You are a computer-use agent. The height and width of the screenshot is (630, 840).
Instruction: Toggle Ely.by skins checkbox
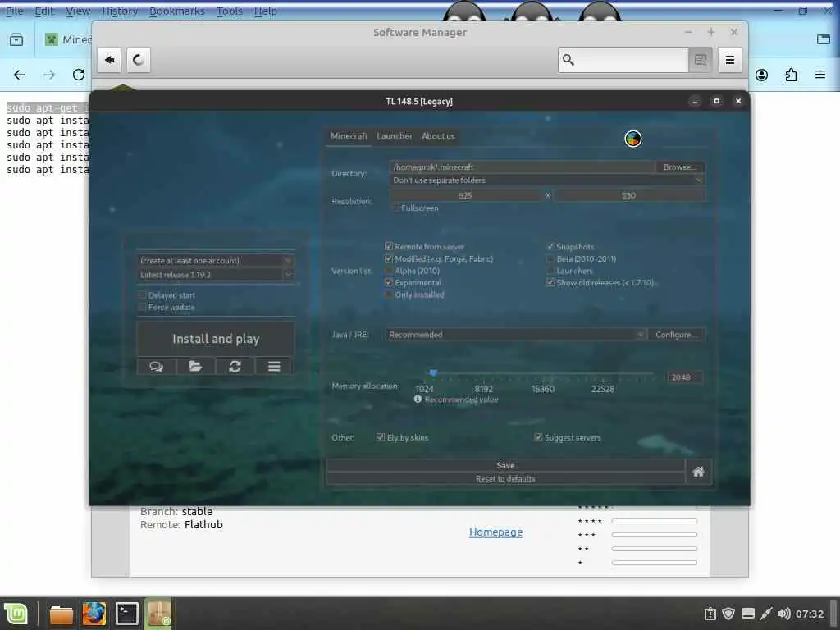[381, 438]
